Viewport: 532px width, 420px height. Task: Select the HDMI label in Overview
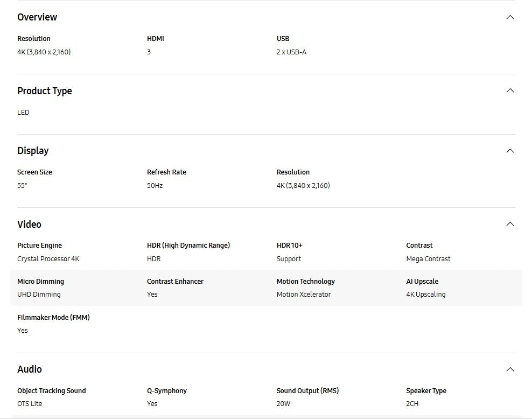point(156,39)
